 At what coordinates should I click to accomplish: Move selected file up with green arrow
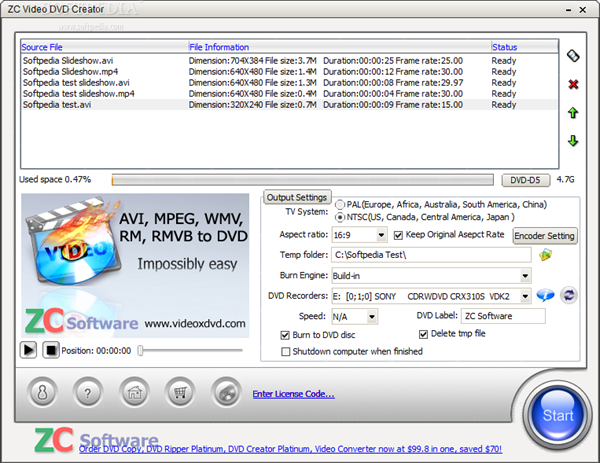[573, 112]
